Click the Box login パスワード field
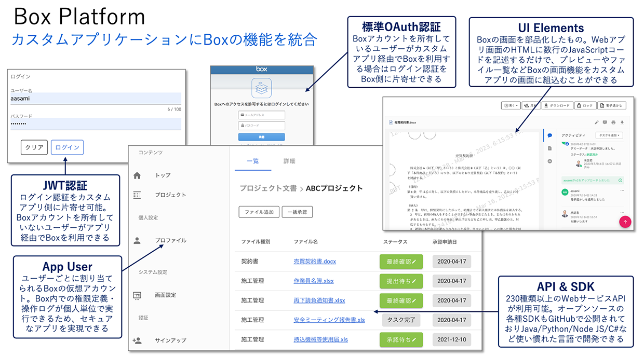Screen dimensions: 644x356 click(261, 126)
